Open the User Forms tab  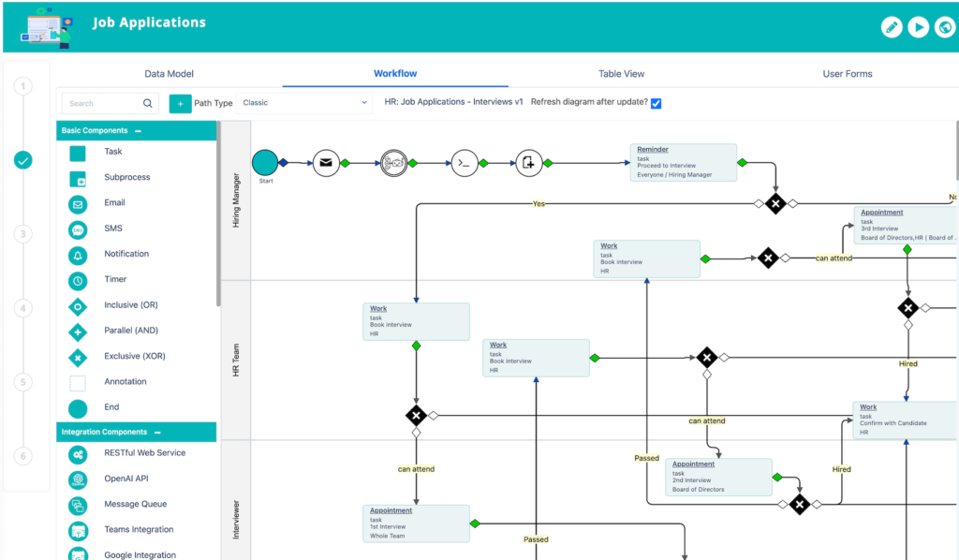847,73
